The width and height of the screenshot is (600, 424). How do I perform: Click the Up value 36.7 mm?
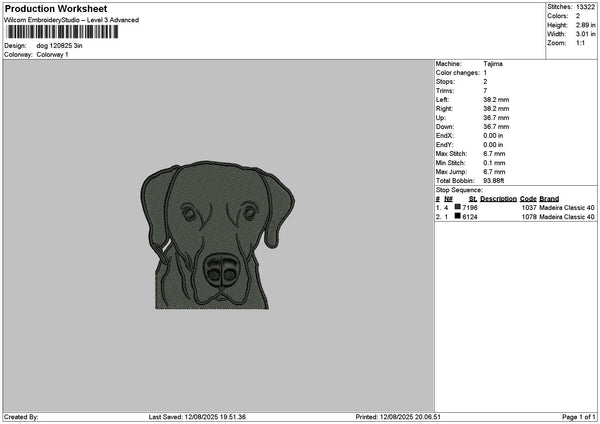point(496,118)
